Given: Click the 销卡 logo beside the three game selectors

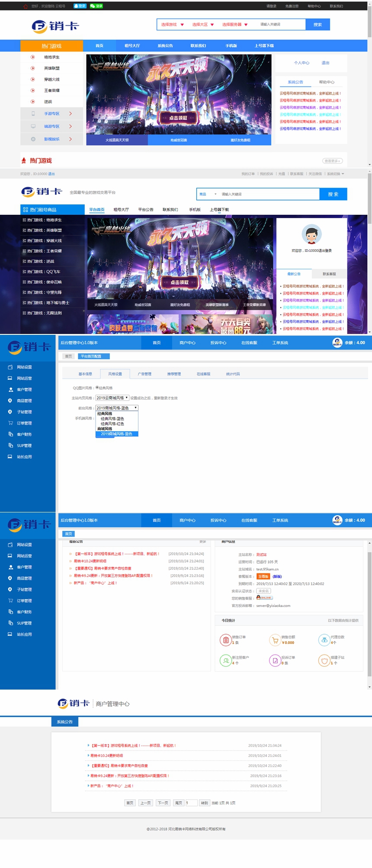Looking at the screenshot, I should pyautogui.click(x=55, y=26).
